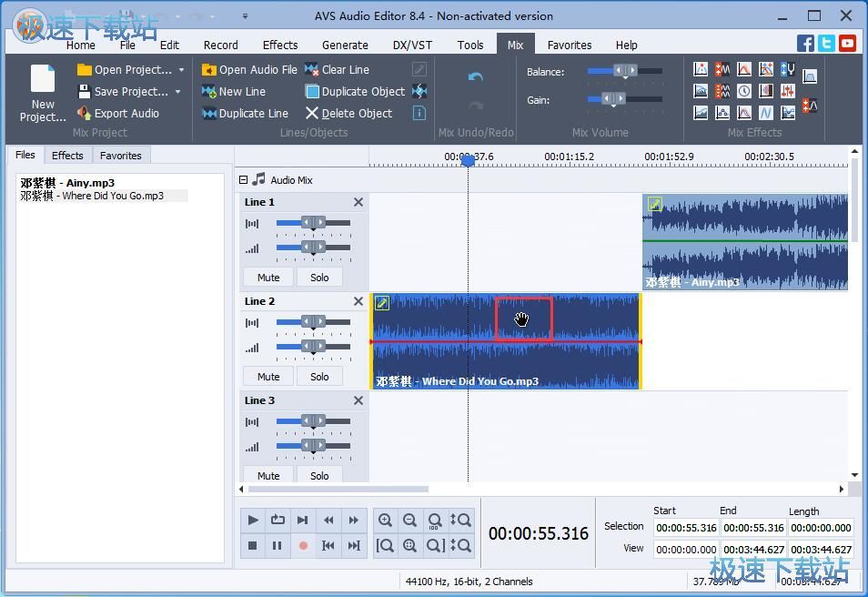Click Duplicate Object
Viewport: 868px width, 597px height.
click(356, 91)
